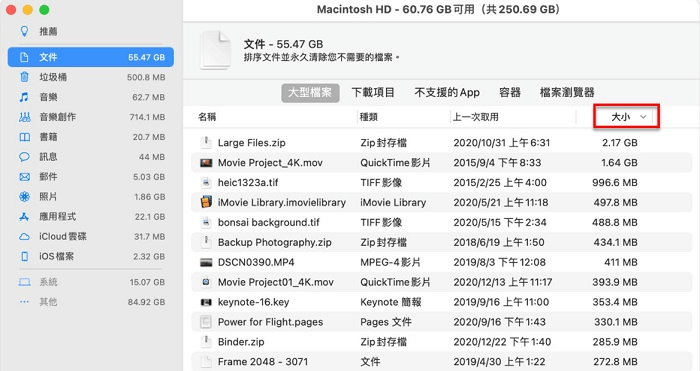
Task: Click the 音樂創作 instruments icon
Action: (x=25, y=117)
